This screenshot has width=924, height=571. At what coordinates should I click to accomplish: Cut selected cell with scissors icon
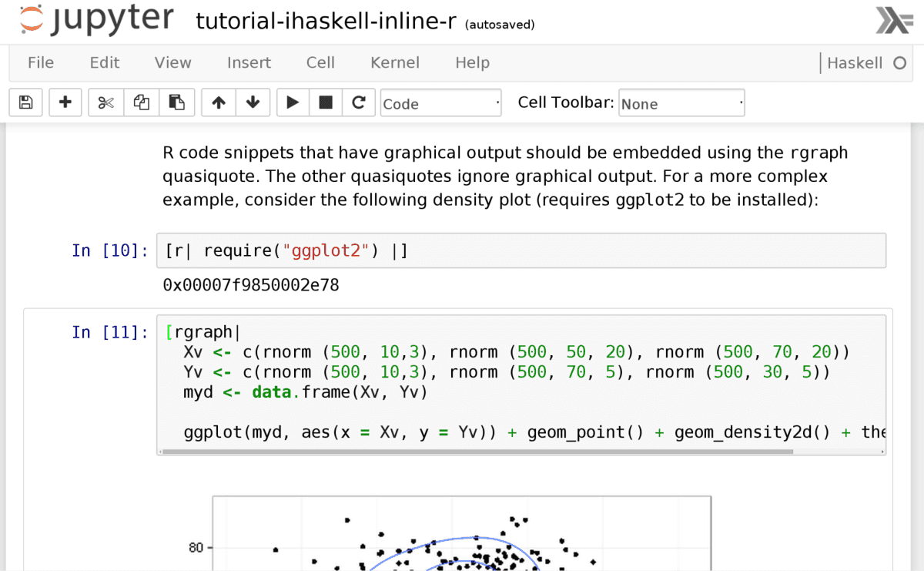[x=106, y=102]
